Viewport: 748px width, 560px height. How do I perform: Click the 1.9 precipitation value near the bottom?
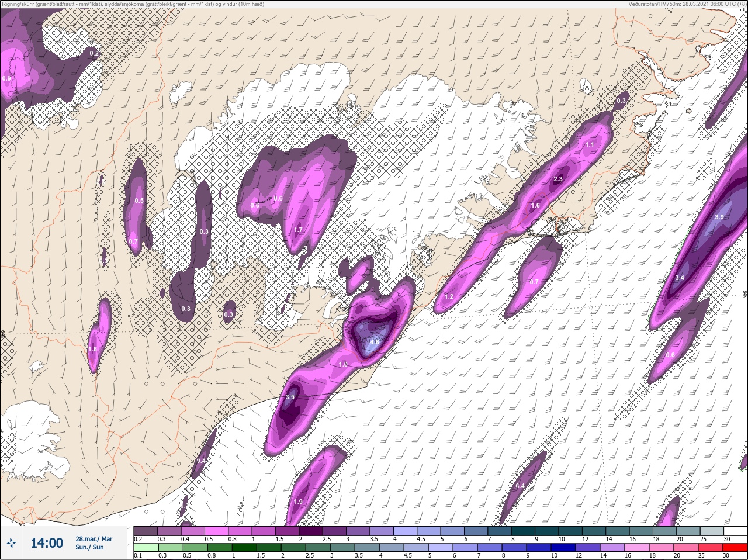[298, 502]
